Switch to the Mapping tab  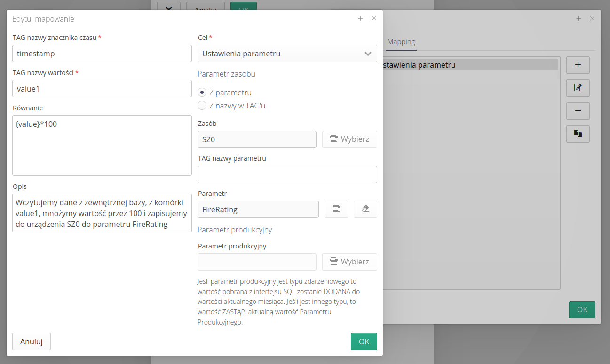(x=401, y=42)
